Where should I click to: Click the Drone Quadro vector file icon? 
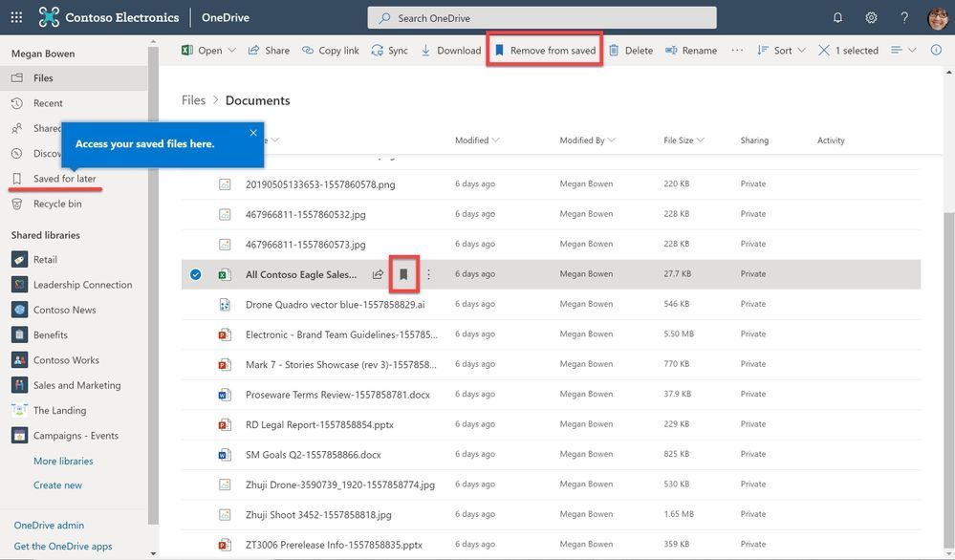225,304
